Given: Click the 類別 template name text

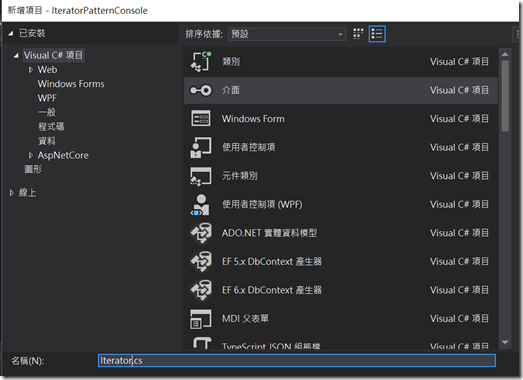Looking at the screenshot, I should [x=231, y=62].
